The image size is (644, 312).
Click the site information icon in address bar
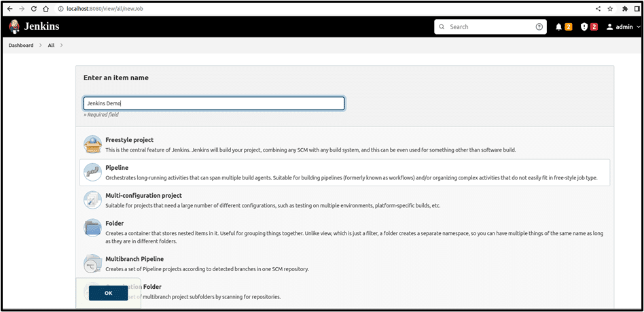(x=60, y=9)
